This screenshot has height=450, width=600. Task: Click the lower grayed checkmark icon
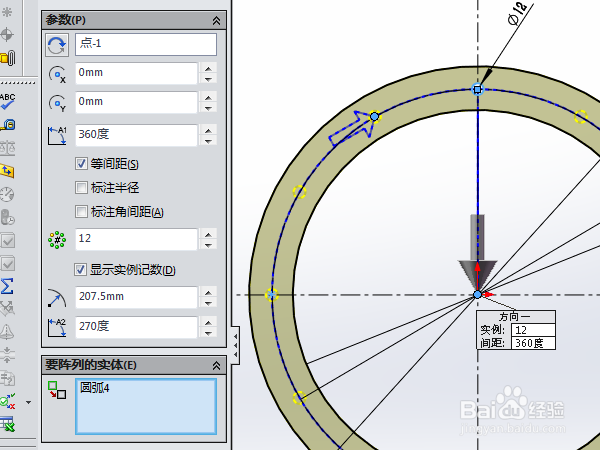click(7, 264)
